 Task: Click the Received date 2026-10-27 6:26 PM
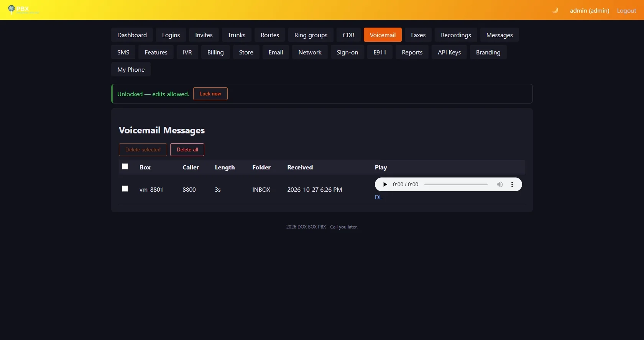coord(315,189)
